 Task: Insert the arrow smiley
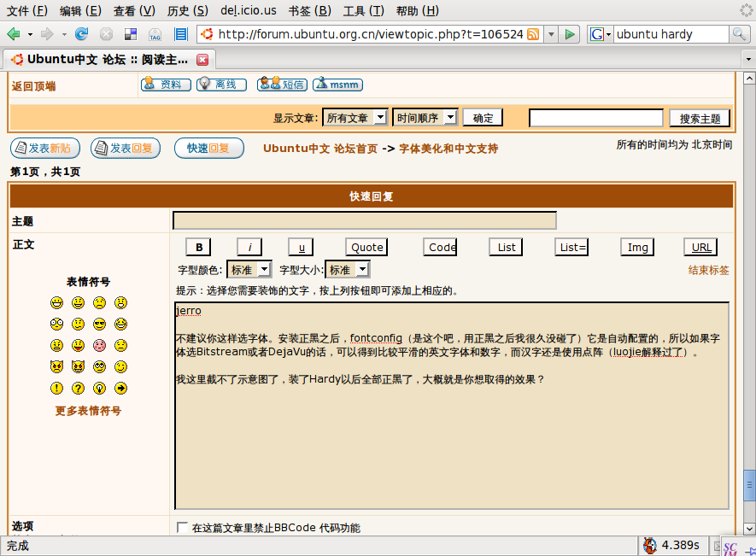pos(120,389)
